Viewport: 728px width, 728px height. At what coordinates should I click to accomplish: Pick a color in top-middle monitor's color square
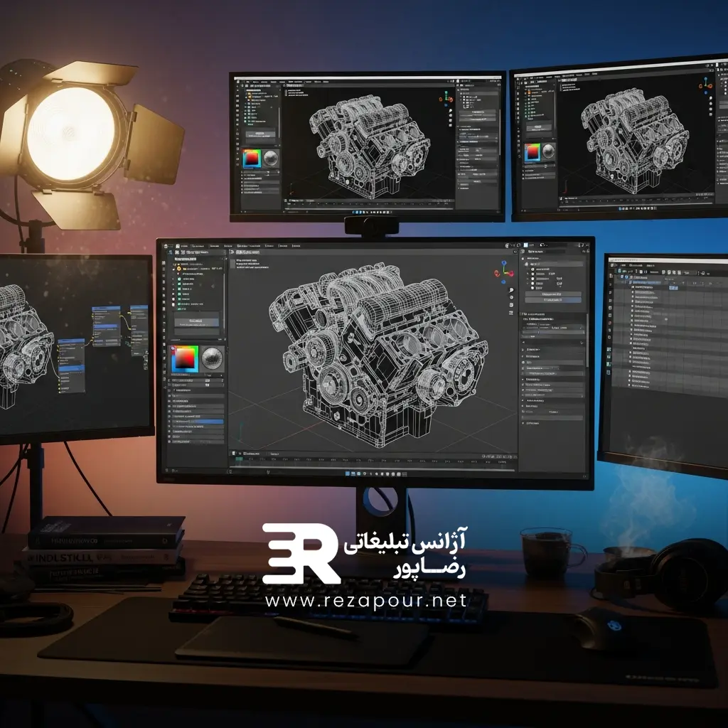[251, 159]
